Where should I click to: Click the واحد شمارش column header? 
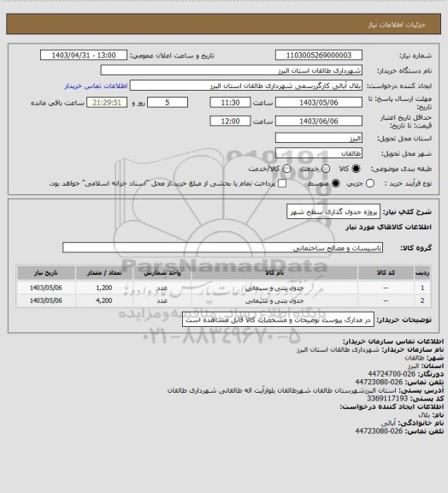[x=162, y=273]
